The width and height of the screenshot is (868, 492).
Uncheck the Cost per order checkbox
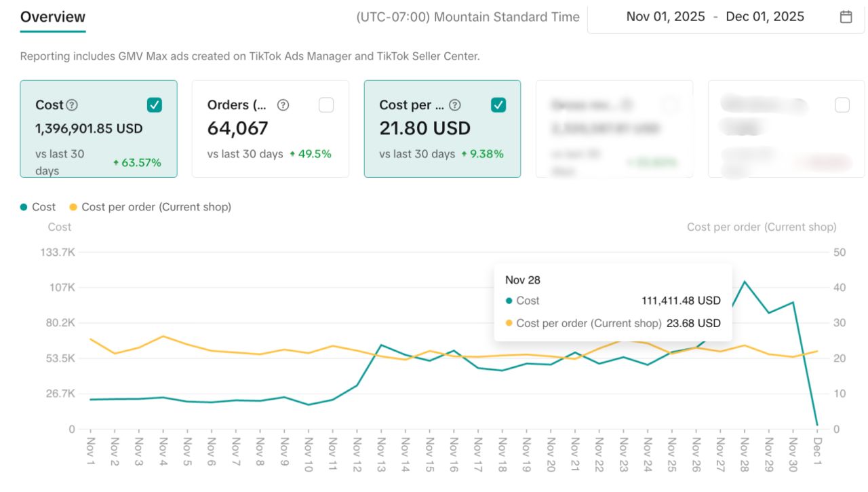pyautogui.click(x=498, y=105)
